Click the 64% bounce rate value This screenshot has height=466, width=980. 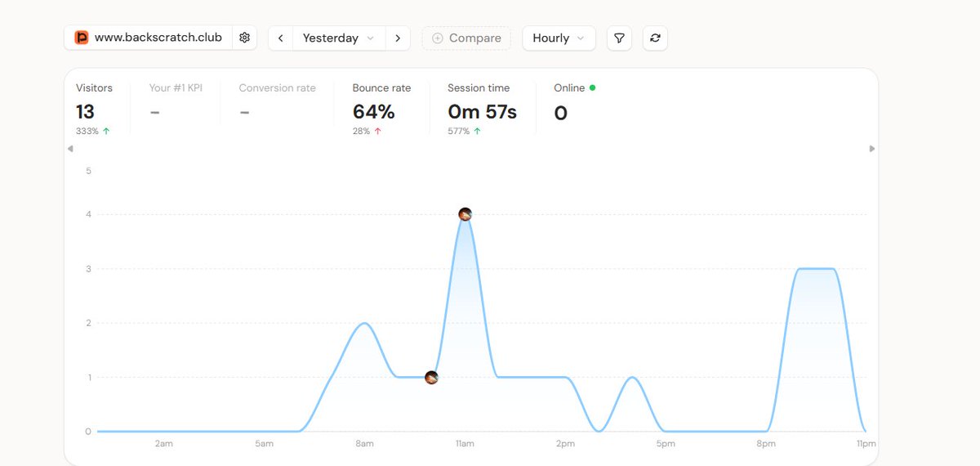tap(374, 112)
